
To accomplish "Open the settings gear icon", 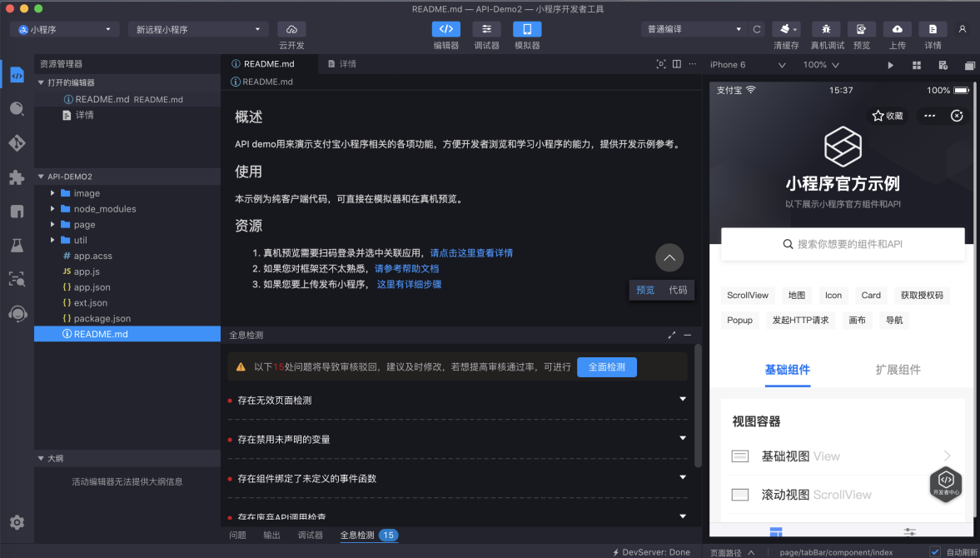I will pyautogui.click(x=17, y=522).
